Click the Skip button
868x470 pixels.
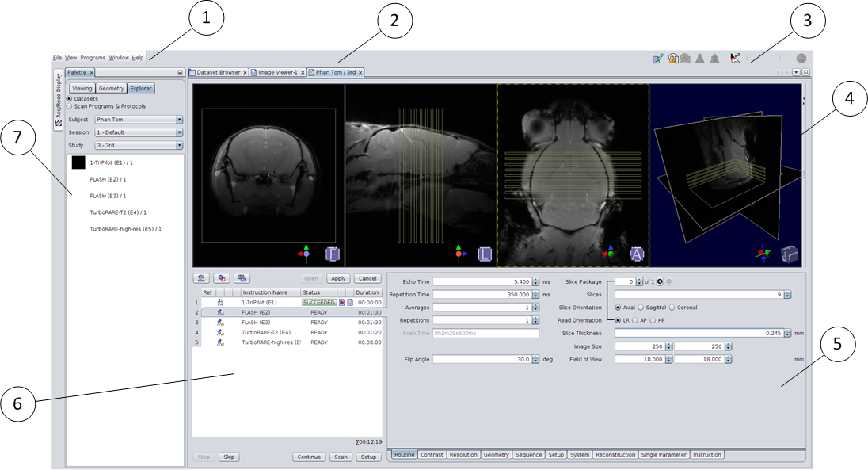229,457
